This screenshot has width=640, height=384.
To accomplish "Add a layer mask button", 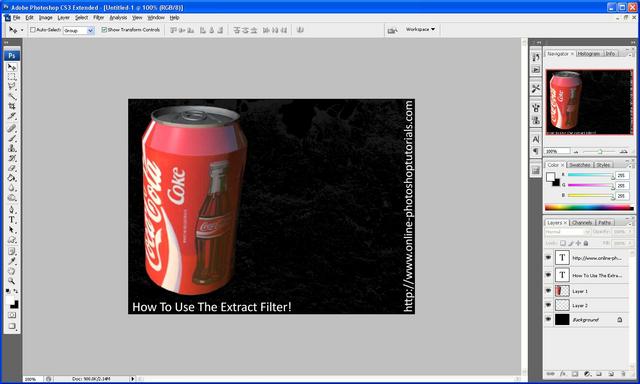I will [575, 373].
